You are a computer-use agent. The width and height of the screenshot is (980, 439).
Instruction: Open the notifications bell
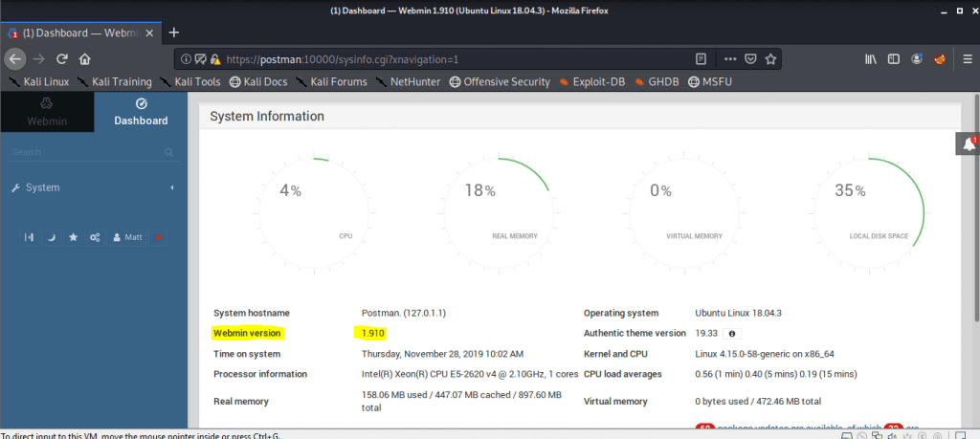point(969,143)
